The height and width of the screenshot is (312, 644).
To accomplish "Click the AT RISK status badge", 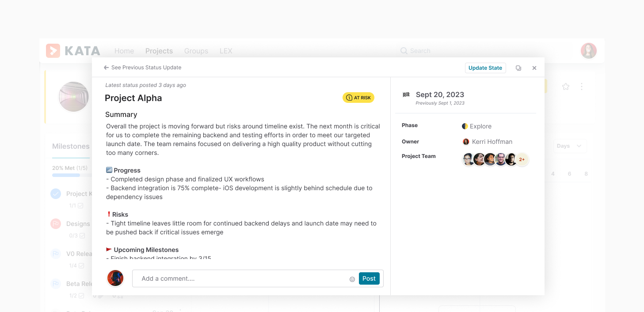I will (358, 97).
